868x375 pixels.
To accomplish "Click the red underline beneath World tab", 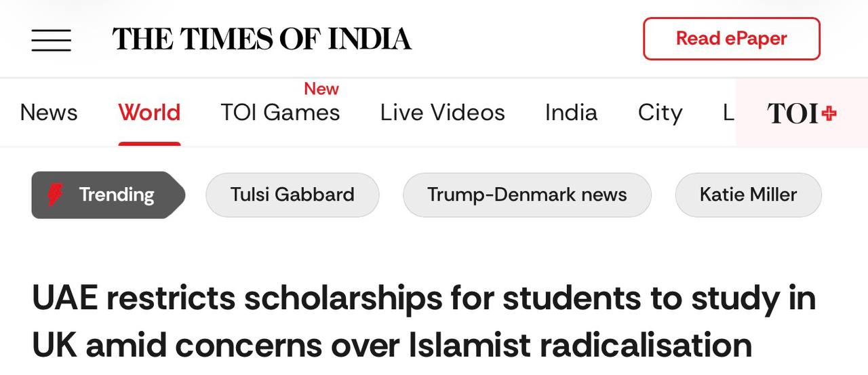I will pyautogui.click(x=149, y=144).
